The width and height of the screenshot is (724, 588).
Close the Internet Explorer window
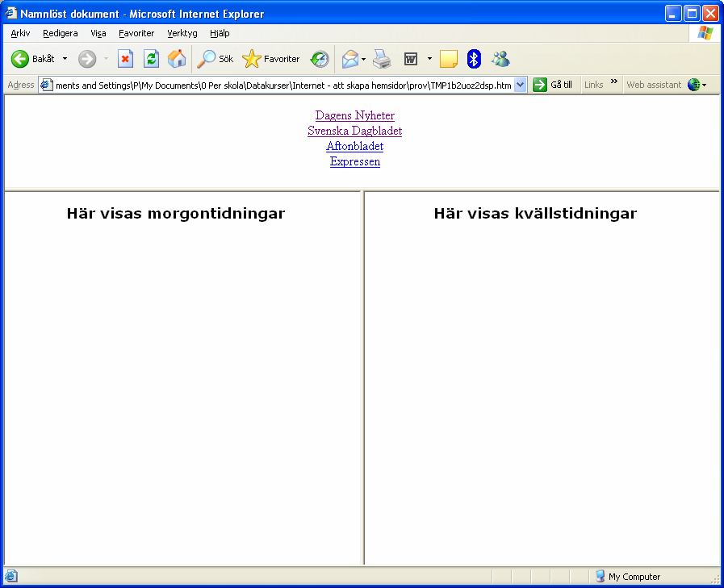tap(710, 14)
